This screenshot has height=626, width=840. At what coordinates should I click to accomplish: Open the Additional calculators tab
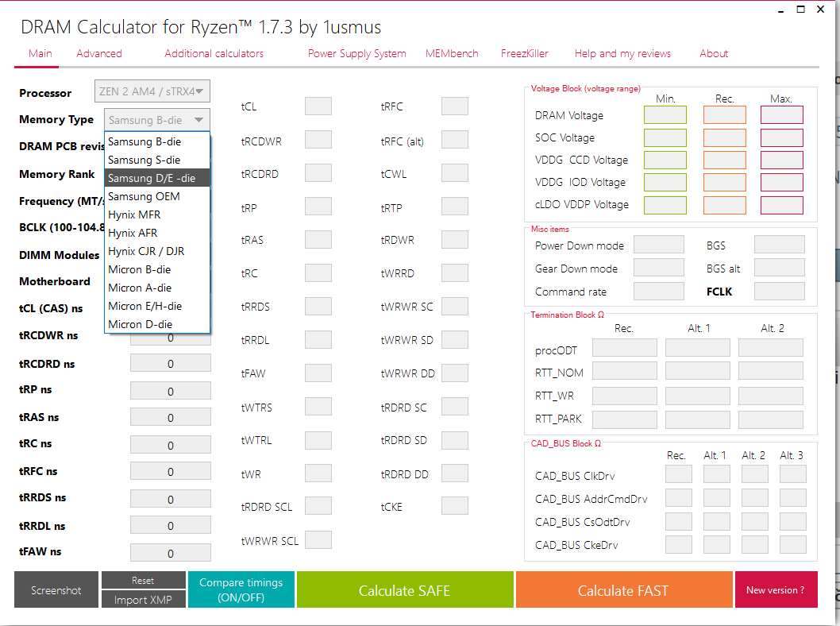pos(214,53)
